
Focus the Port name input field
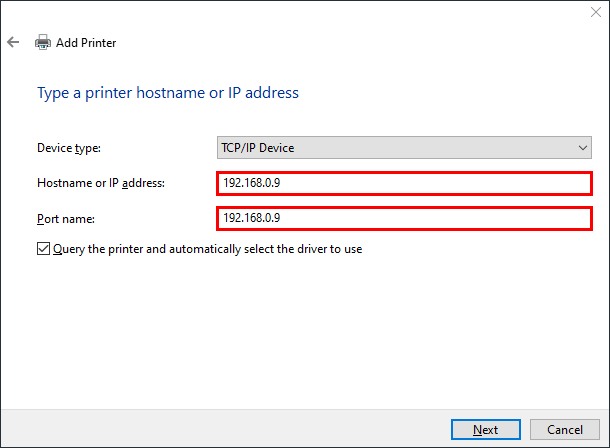(x=404, y=219)
